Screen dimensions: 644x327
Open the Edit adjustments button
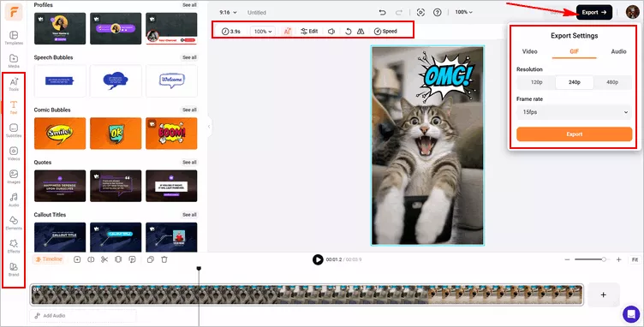pyautogui.click(x=309, y=31)
